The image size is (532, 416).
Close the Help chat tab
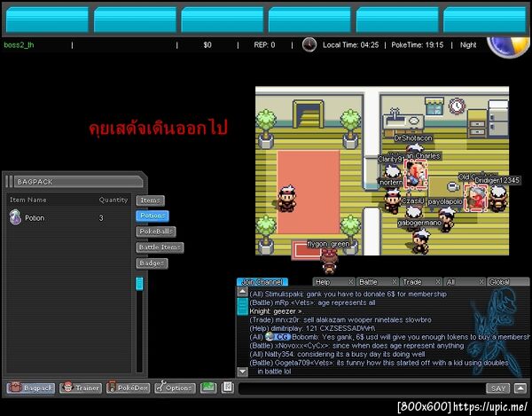(x=351, y=282)
